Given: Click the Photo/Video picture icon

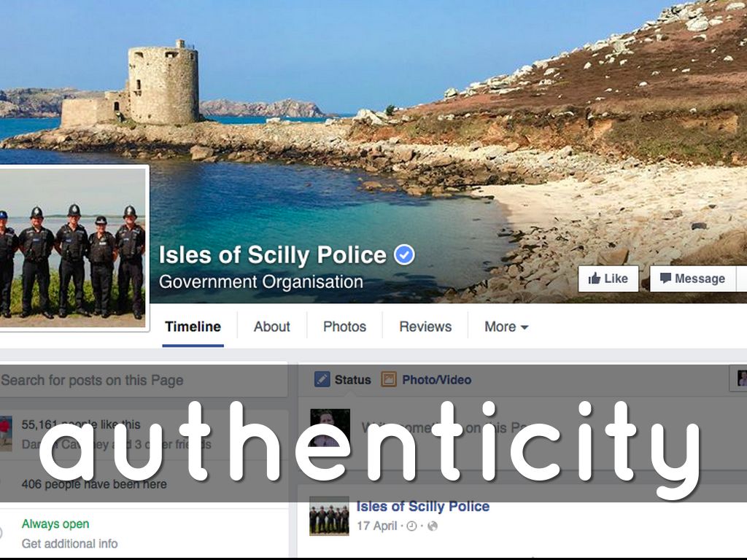Looking at the screenshot, I should 389,379.
